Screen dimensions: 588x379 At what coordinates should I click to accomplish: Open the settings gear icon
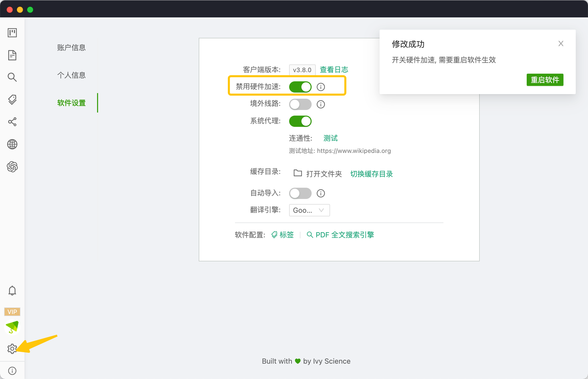(12, 349)
